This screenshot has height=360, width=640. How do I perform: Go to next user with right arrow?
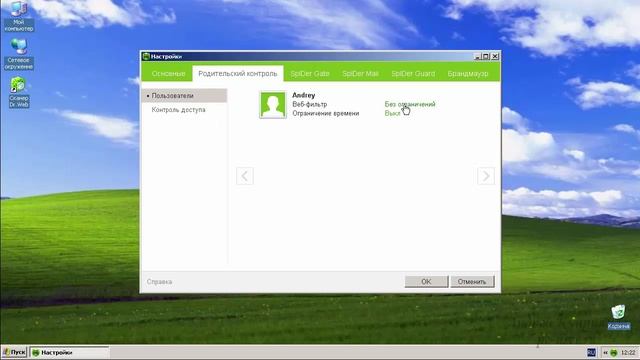pos(486,176)
